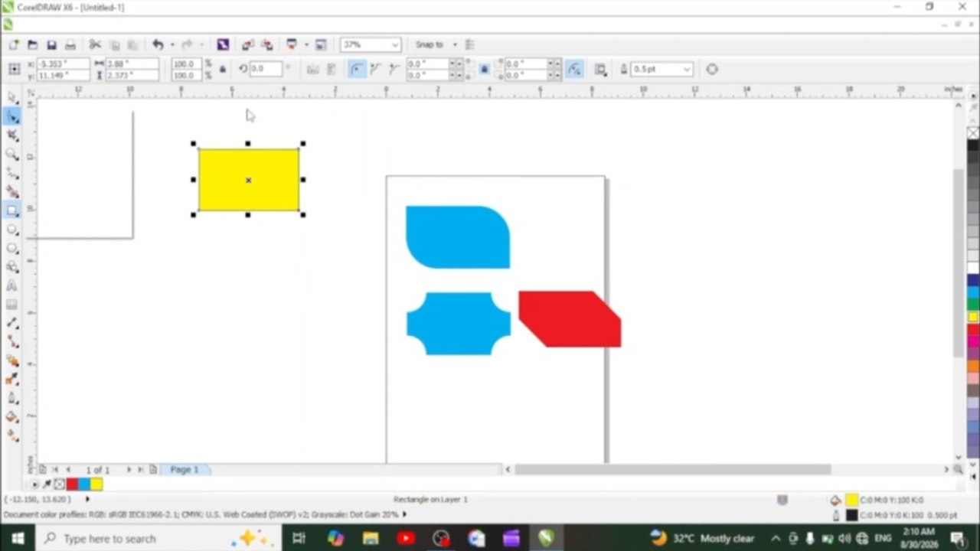This screenshot has width=980, height=551.
Task: Open the YouTube taskbar icon
Action: (x=406, y=539)
